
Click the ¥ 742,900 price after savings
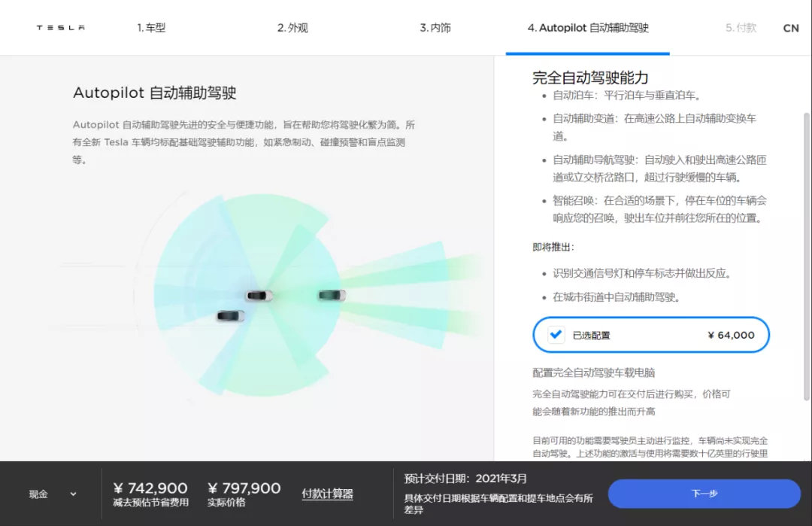(150, 488)
